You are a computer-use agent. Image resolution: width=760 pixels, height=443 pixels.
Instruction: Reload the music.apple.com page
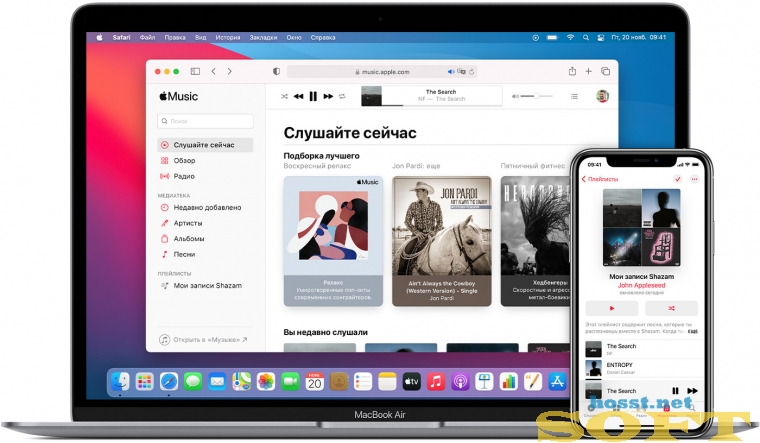tap(472, 72)
